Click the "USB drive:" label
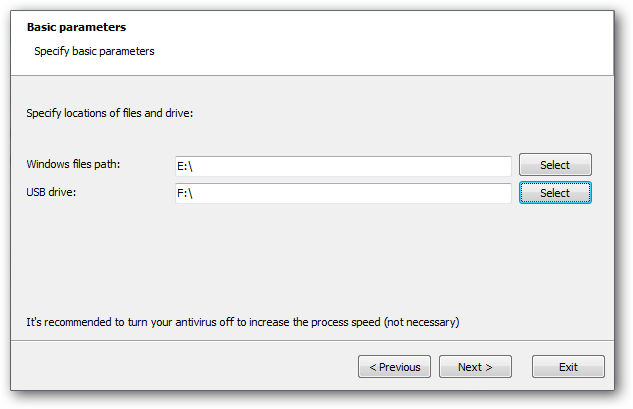This screenshot has height=409, width=633. click(x=54, y=191)
